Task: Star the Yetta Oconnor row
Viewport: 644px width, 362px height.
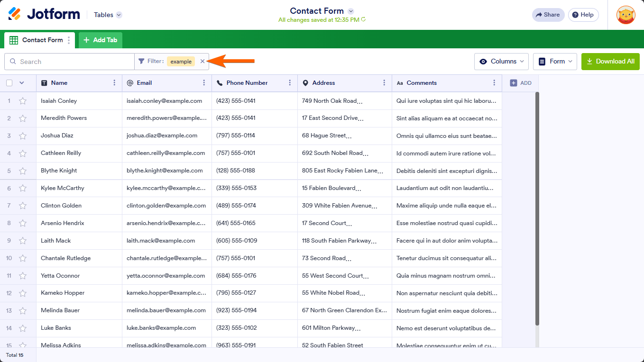Action: point(23,276)
